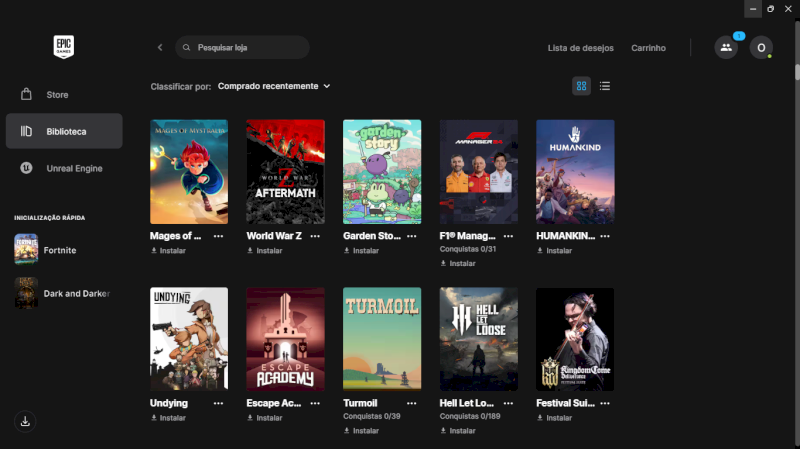The height and width of the screenshot is (449, 800).
Task: Open more options for Hell Let Loose
Action: [x=508, y=403]
